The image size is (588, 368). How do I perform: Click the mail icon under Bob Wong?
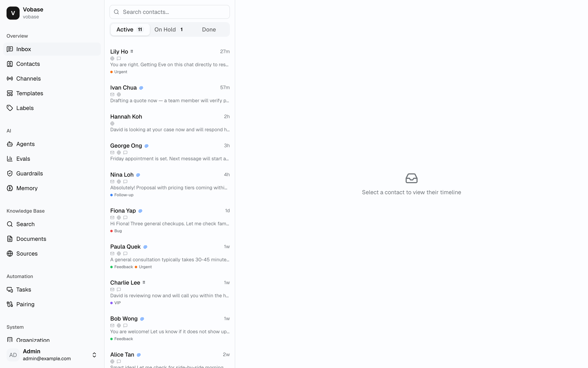tap(112, 325)
